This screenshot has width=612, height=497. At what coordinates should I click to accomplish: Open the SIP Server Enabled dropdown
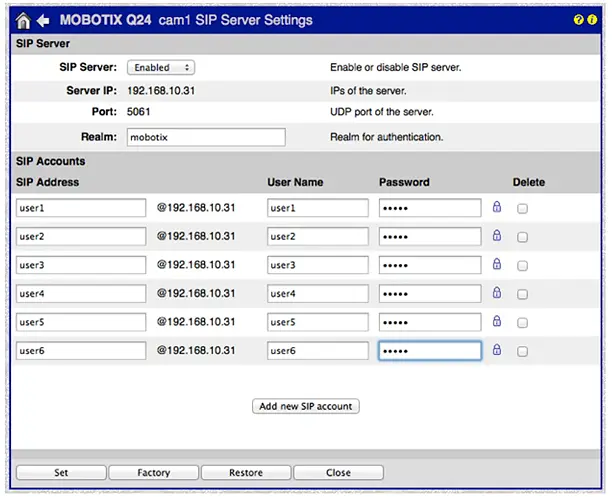tap(160, 68)
